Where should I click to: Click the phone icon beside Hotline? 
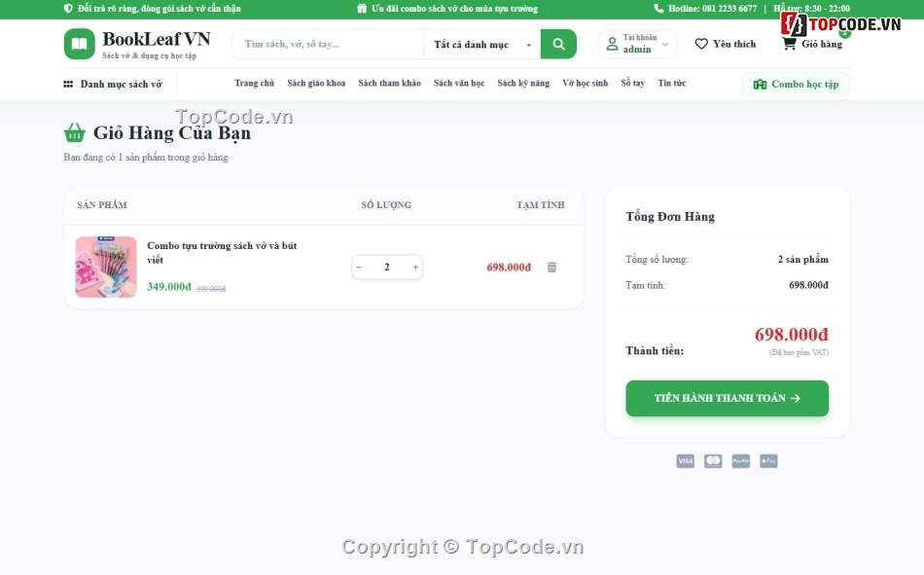coord(658,8)
